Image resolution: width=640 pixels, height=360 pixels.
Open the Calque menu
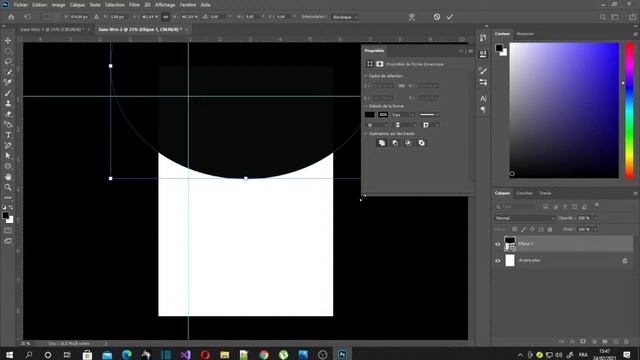click(77, 5)
